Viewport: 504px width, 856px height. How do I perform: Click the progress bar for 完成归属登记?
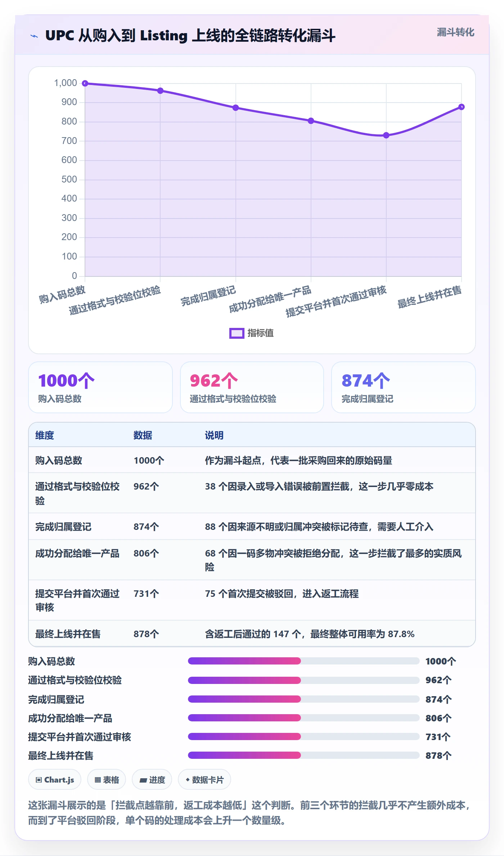point(303,699)
